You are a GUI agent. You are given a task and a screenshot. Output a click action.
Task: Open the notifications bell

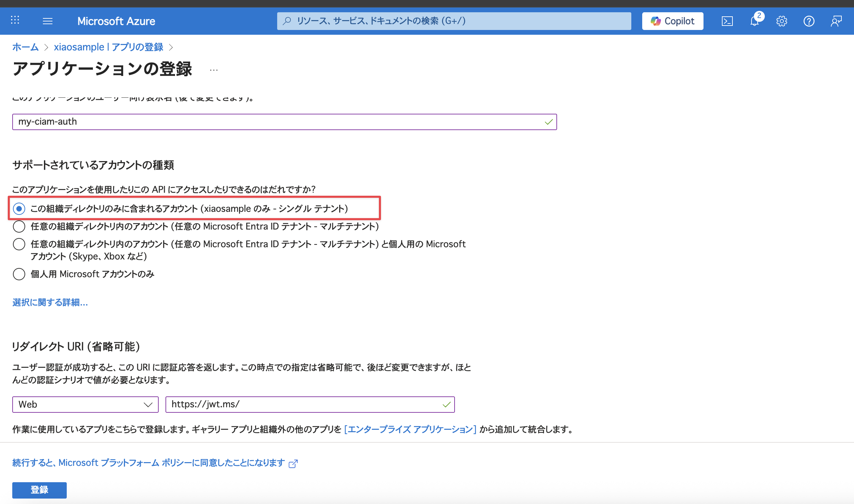755,21
